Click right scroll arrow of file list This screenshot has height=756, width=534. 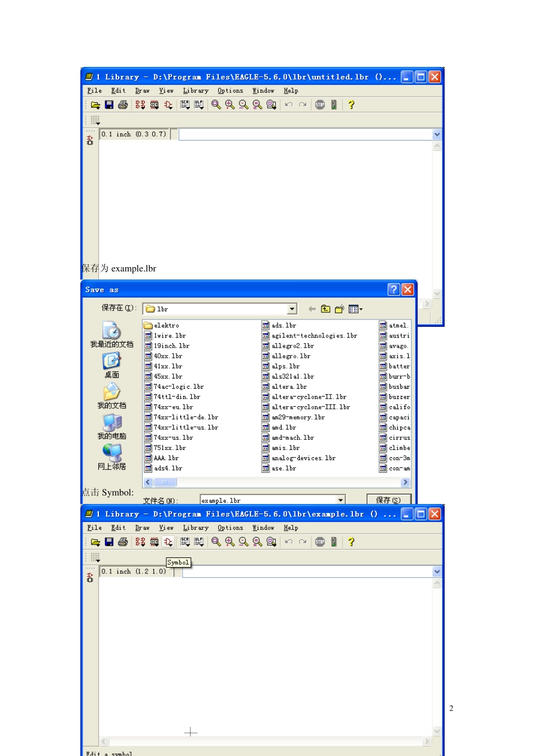coord(405,482)
